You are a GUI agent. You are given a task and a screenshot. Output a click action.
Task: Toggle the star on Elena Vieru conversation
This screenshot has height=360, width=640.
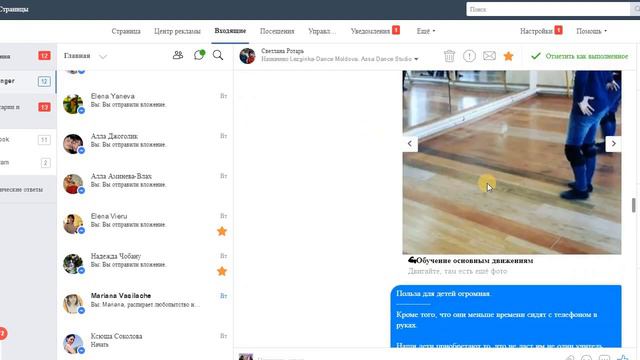(x=222, y=231)
